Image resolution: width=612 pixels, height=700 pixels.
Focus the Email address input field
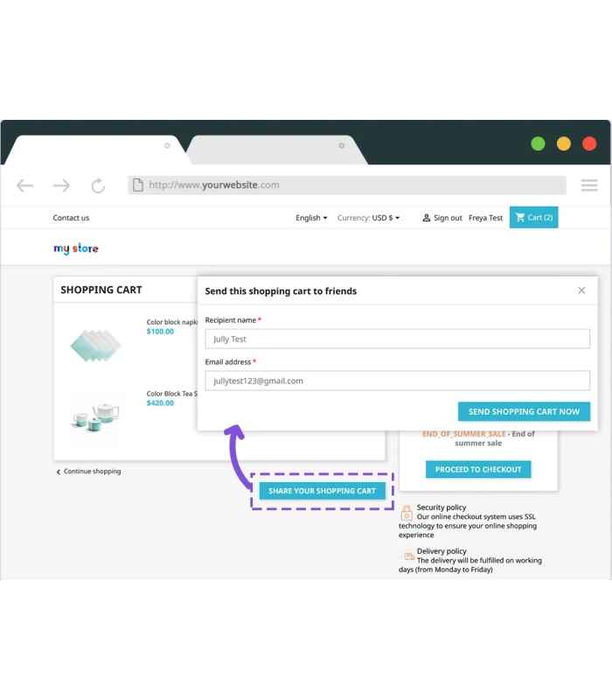coord(397,381)
